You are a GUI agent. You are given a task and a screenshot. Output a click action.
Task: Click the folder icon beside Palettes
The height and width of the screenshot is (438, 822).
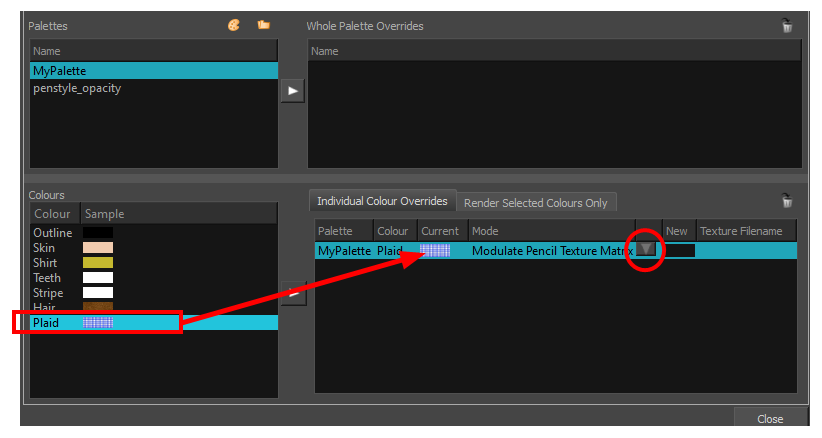click(x=264, y=26)
